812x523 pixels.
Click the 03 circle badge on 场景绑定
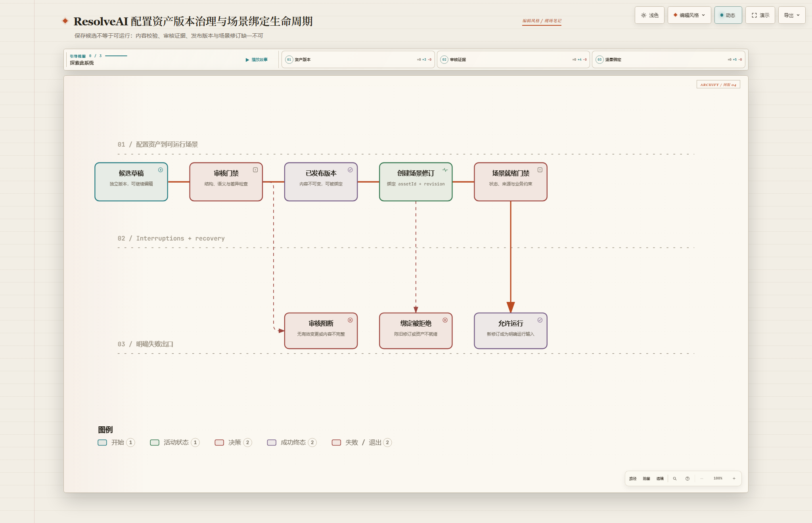point(599,59)
